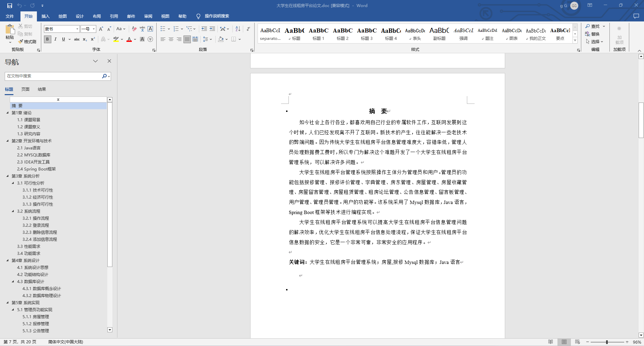The image size is (644, 346).
Task: Apply the red font color
Action: [x=129, y=39]
